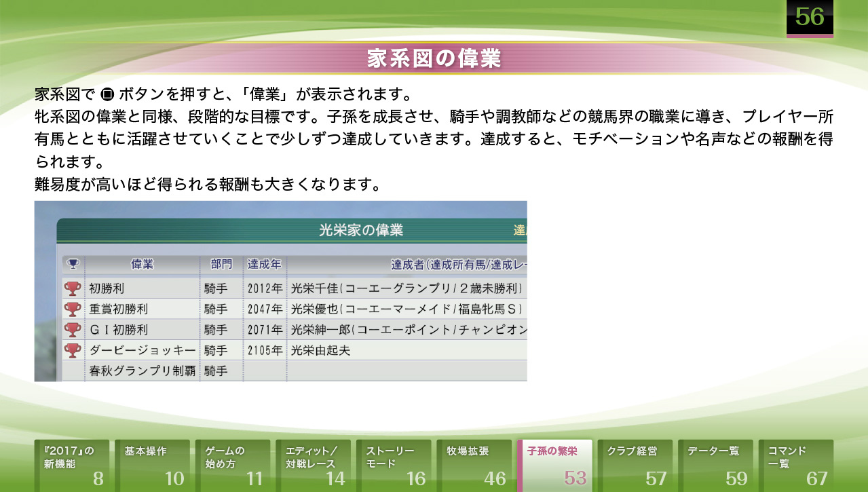Click the trophy icon beside ダービージョッキー
This screenshot has height=492, width=868.
(x=73, y=350)
